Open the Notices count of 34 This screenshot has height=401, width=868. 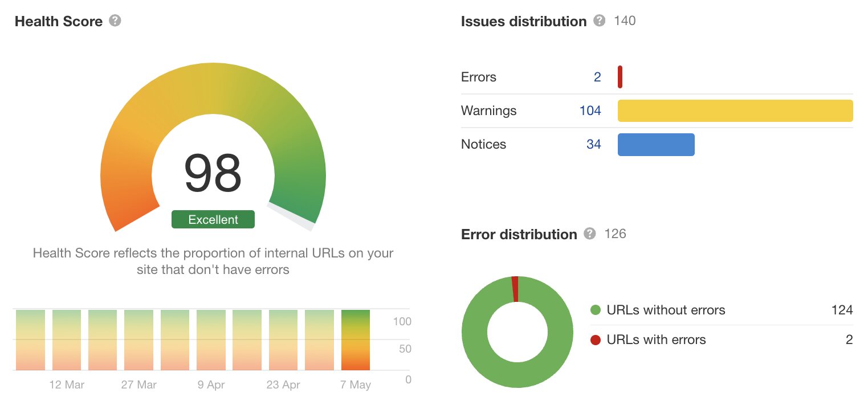click(594, 144)
